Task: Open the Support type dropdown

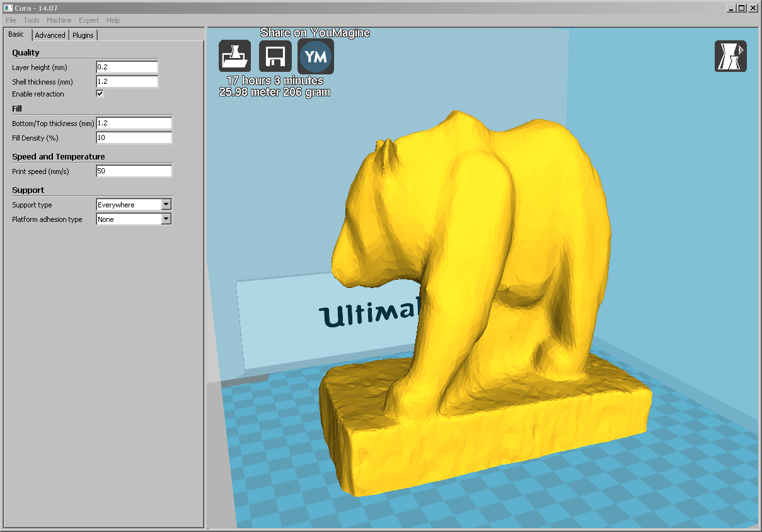Action: [166, 204]
